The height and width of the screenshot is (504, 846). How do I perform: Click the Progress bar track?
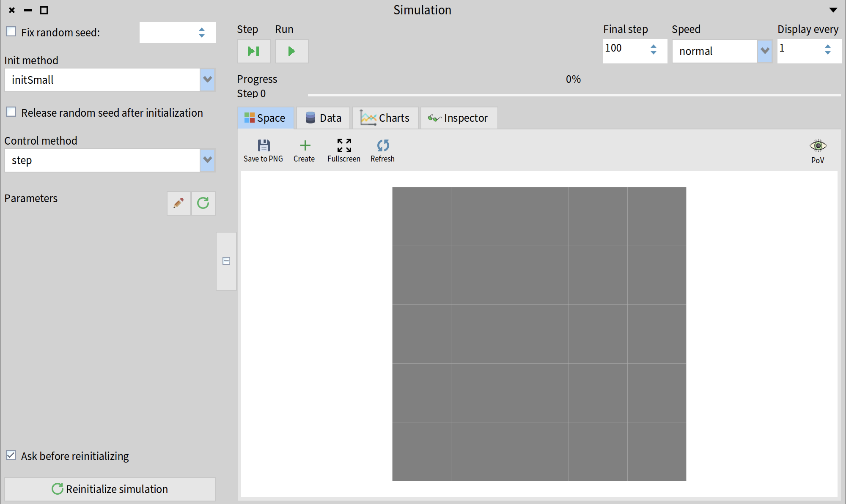[x=574, y=95]
